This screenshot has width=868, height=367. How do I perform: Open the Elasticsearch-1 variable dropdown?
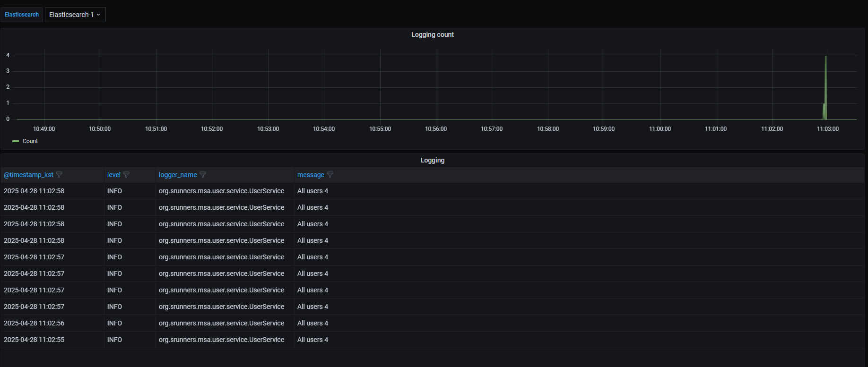pos(75,15)
